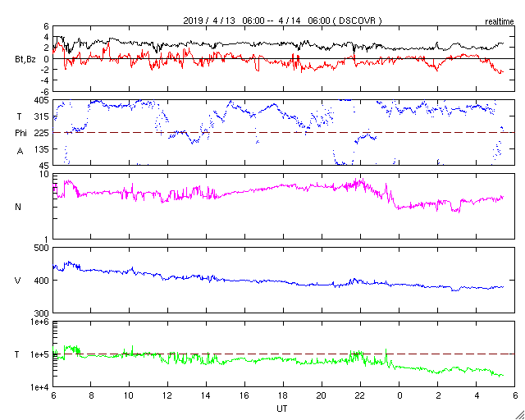Click the 'UT' x-axis label
The image size is (525, 420).
pos(282,409)
